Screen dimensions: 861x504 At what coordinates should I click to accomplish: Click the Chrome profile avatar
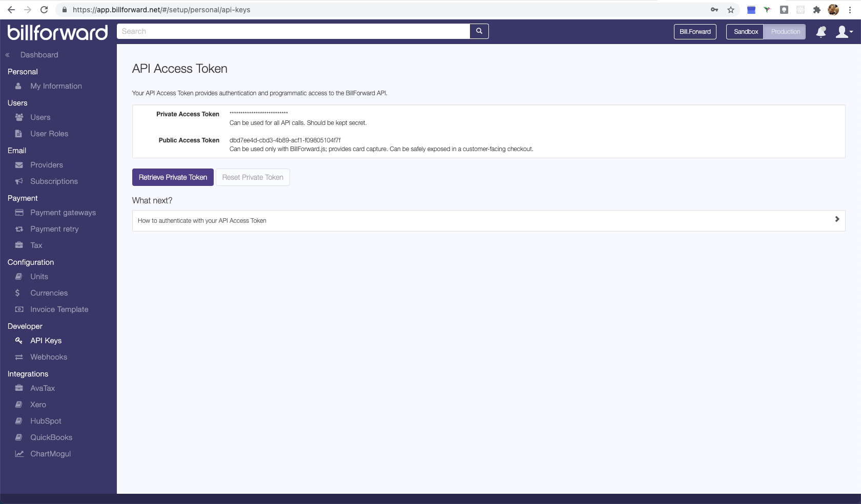point(833,10)
